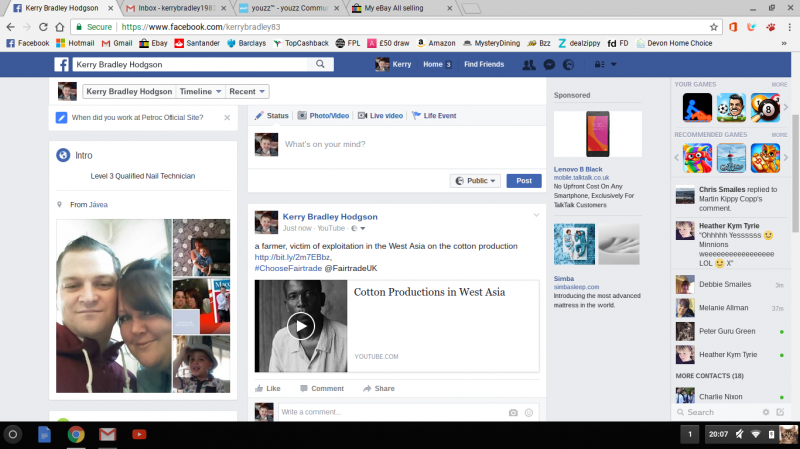Viewport: 800px width, 449px height.
Task: Open chat settings gear icon
Action: [766, 412]
